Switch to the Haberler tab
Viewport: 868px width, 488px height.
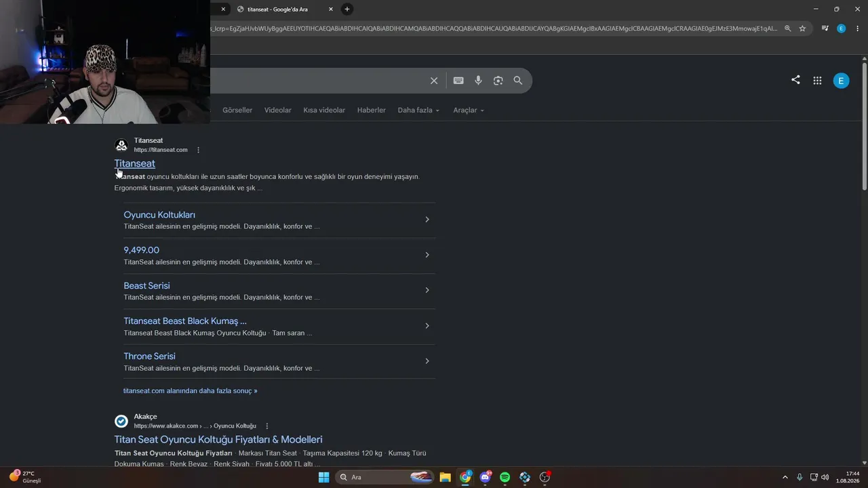point(372,110)
